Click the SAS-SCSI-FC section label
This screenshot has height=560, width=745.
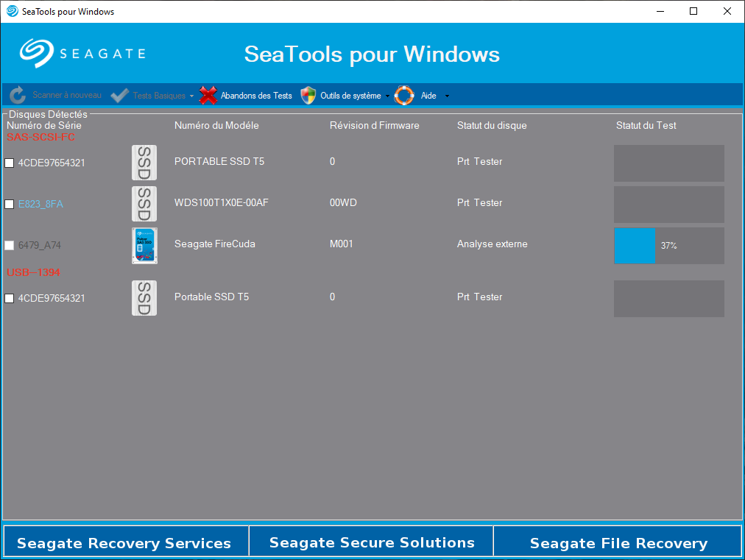point(41,138)
